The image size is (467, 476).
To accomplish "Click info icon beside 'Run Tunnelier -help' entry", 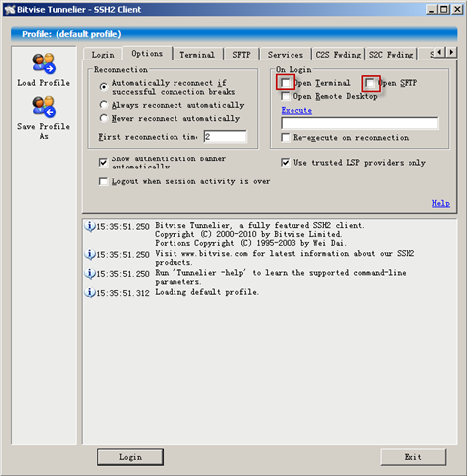I will [90, 274].
